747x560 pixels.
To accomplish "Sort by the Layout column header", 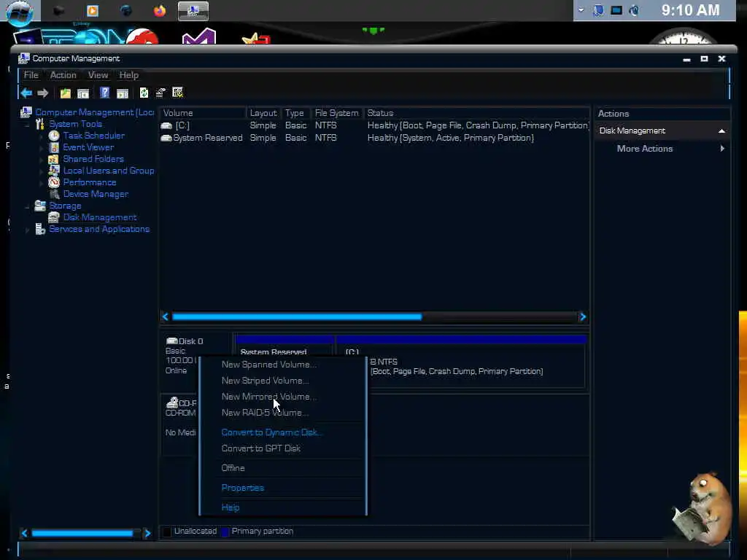I will click(x=263, y=113).
